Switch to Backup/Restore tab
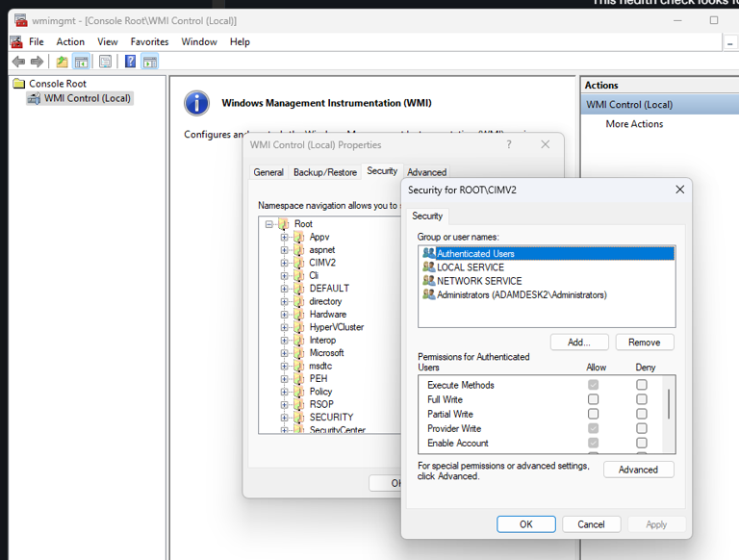Screen dimensions: 739x560 pyautogui.click(x=324, y=172)
